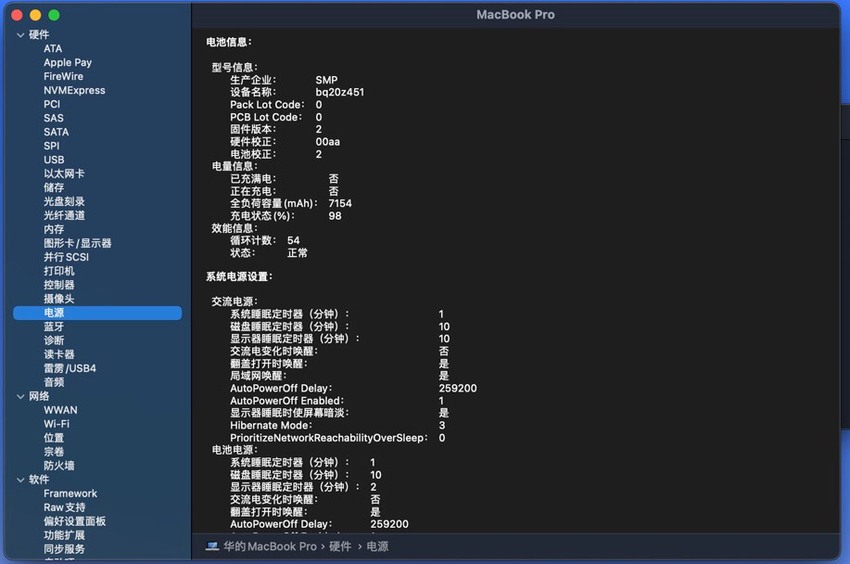Select 储存 in the hardware list
Image resolution: width=850 pixels, height=564 pixels.
pos(54,188)
